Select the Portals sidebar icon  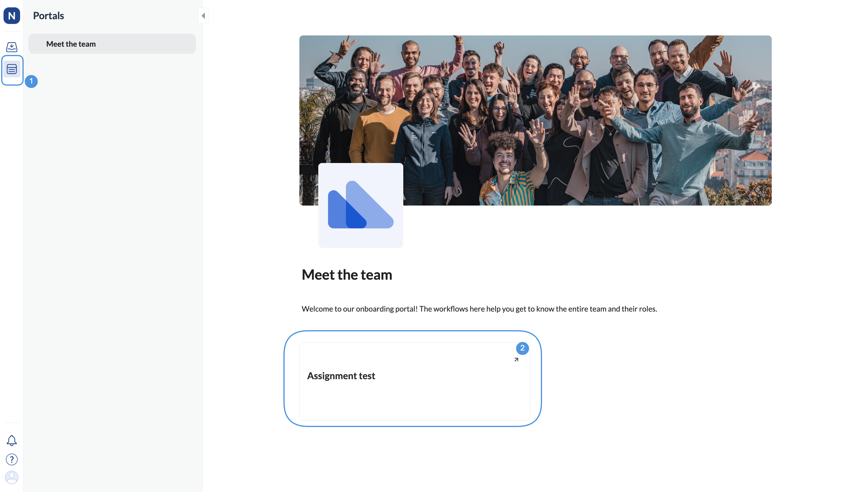coord(12,69)
